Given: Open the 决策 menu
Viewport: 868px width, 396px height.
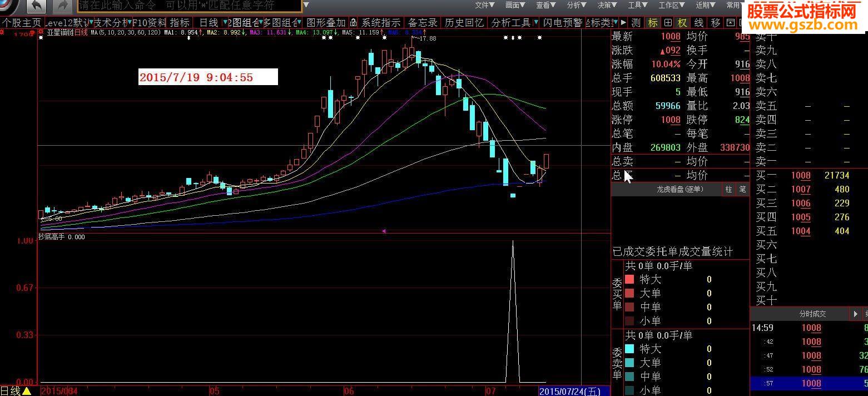Looking at the screenshot, I should [607, 5].
